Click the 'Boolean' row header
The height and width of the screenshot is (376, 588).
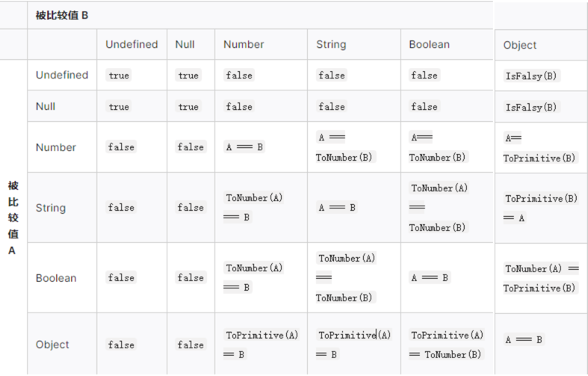(56, 278)
